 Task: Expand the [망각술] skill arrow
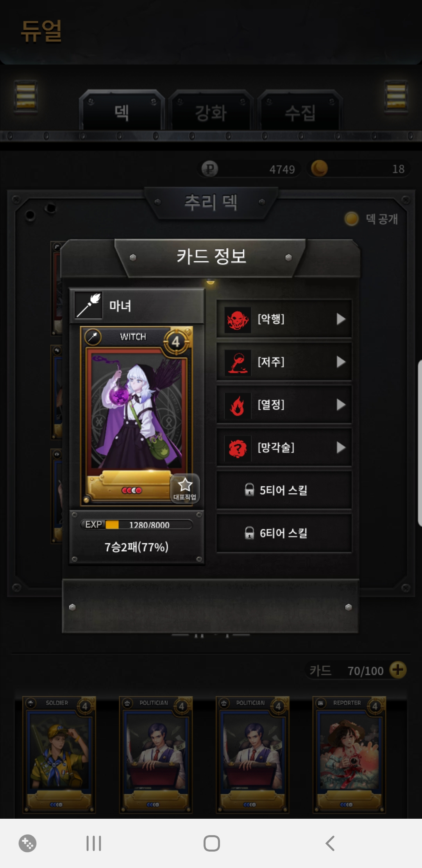pos(341,448)
